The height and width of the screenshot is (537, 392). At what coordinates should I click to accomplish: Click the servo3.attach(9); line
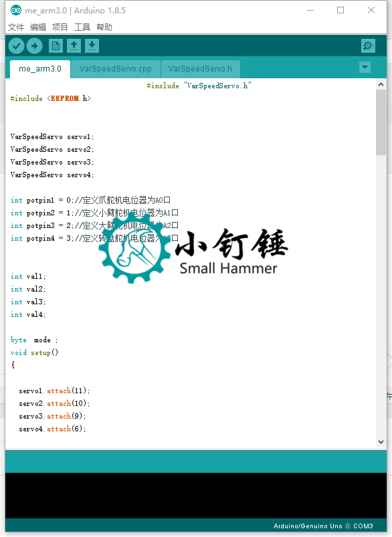pyautogui.click(x=52, y=416)
